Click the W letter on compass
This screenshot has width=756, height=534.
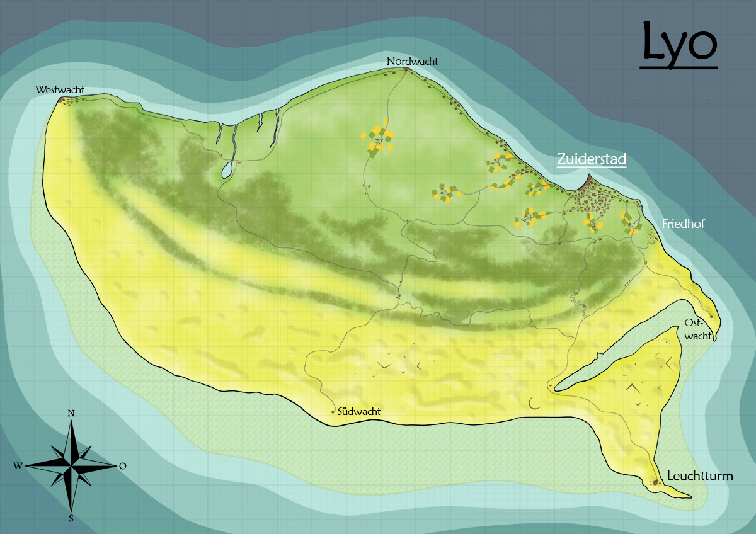(18, 466)
